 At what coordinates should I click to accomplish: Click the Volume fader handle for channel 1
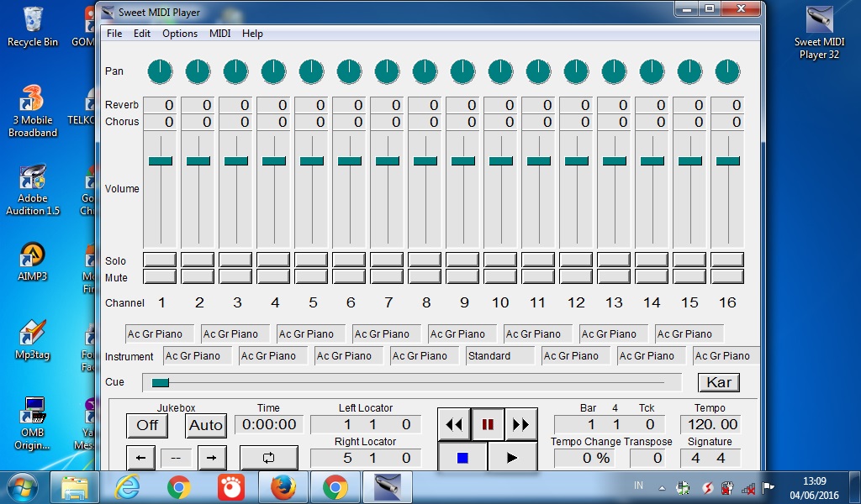point(161,160)
